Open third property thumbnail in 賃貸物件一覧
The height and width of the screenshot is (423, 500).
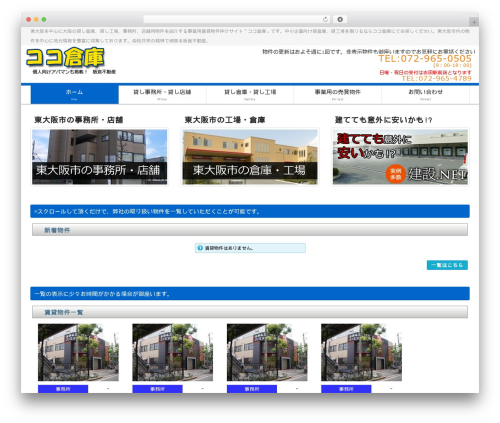267,352
